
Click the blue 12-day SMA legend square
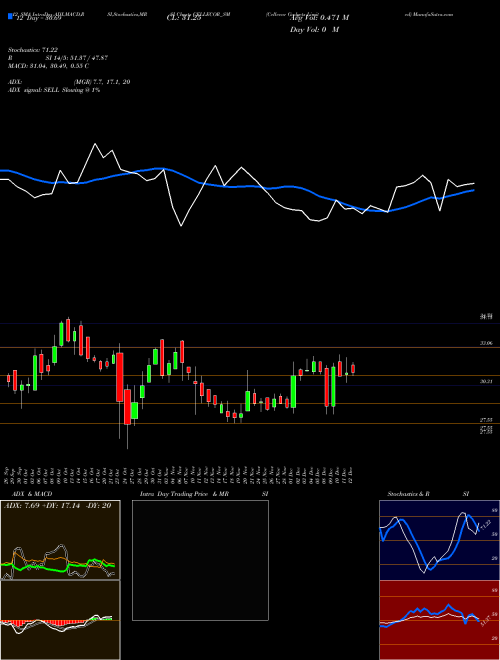coord(10,16)
